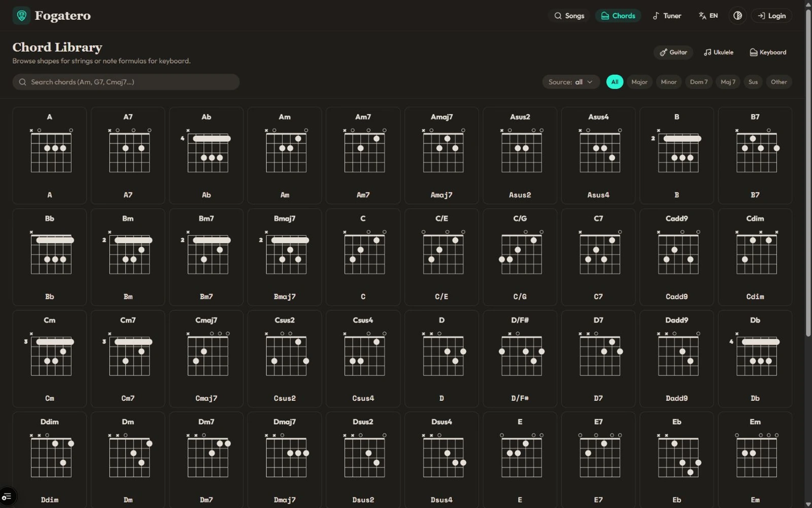Screen dimensions: 812x508
Task: Open the Ddim chord card
Action: [x=50, y=460]
